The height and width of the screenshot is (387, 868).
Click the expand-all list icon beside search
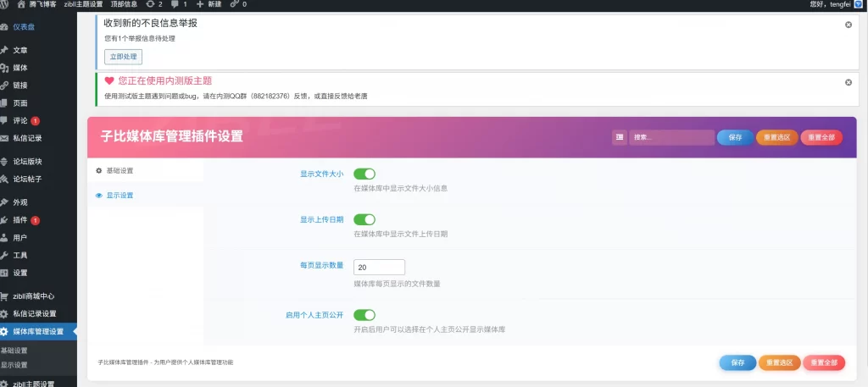(620, 138)
